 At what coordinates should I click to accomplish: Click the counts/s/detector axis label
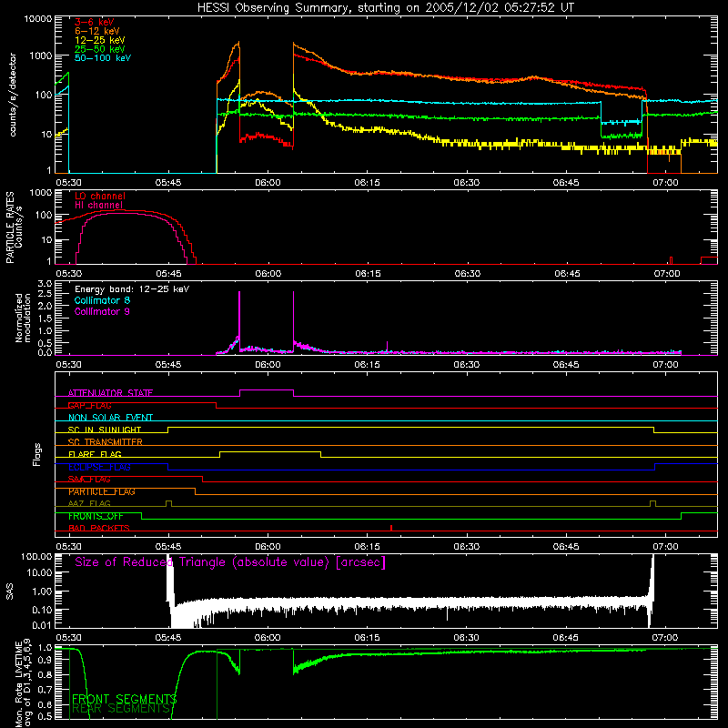tap(13, 95)
